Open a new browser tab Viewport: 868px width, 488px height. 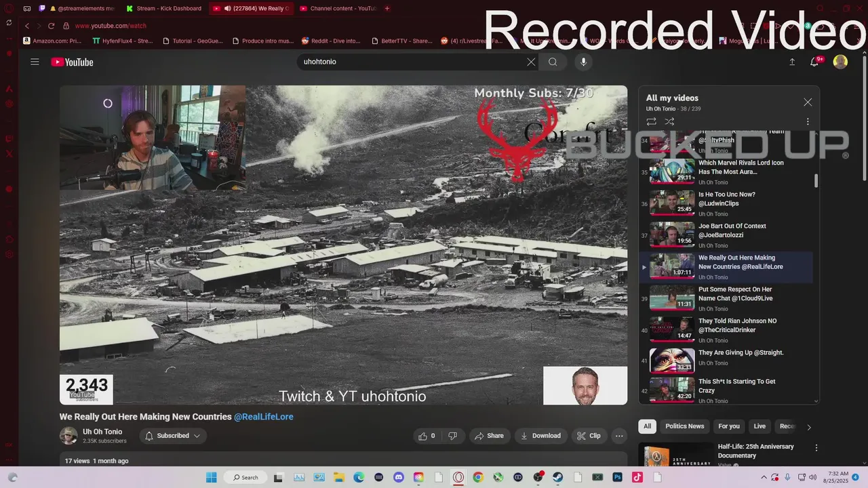click(387, 9)
